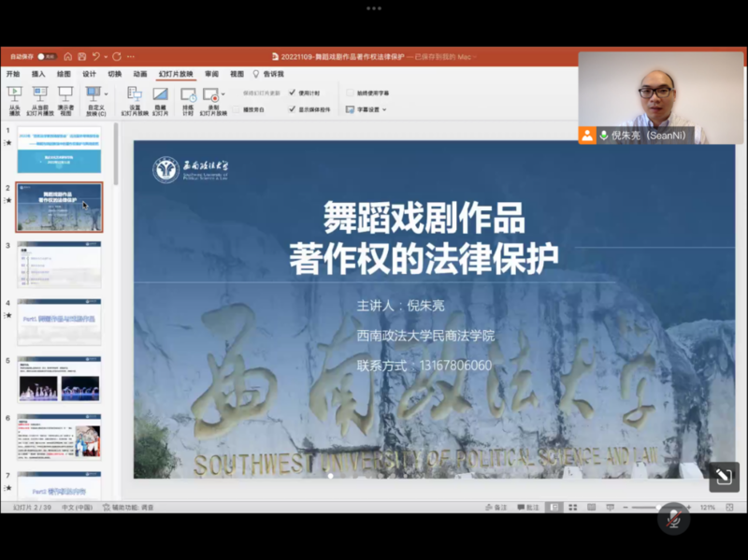Fit slide to window icon
This screenshot has width=748, height=560.
coord(729,507)
